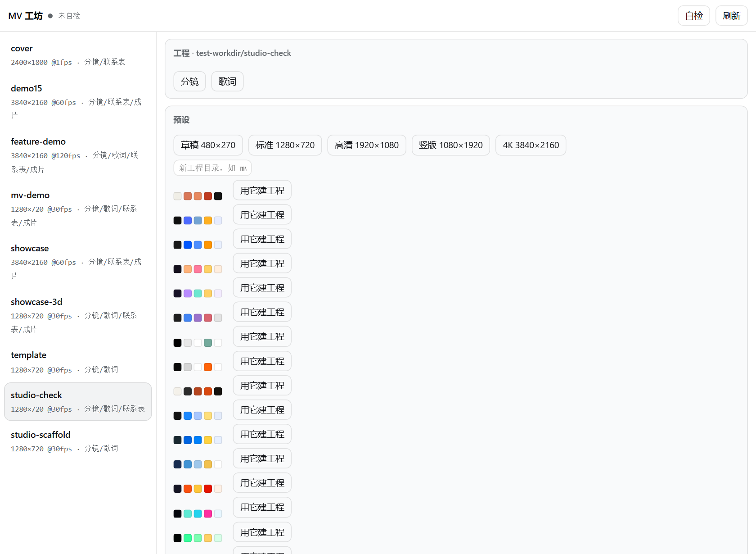Click the orange swatch in second palette
Viewport: 756px width, 554px height.
(208, 220)
